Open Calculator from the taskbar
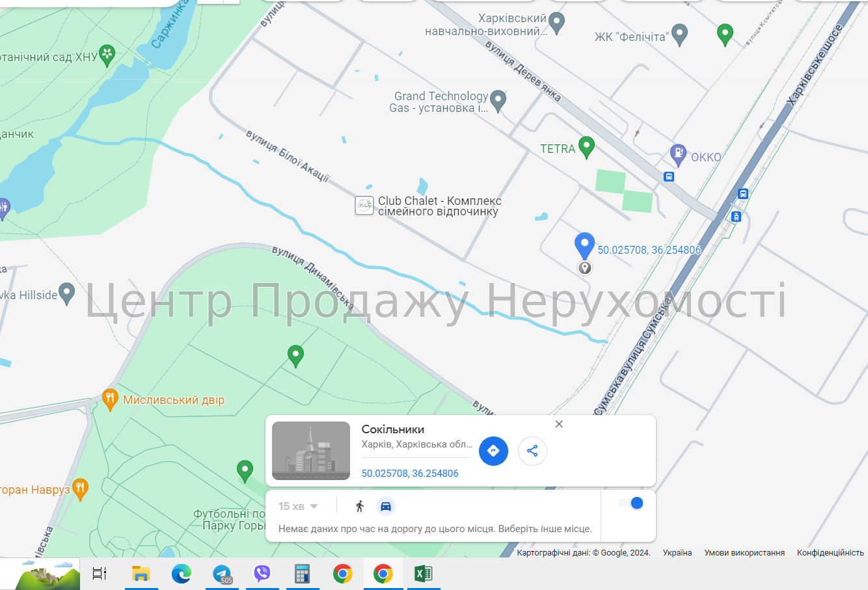The image size is (868, 590). click(303, 574)
